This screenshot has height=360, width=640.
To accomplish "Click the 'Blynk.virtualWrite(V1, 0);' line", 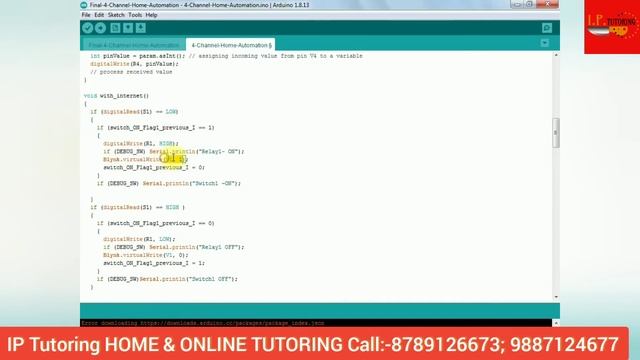I will coord(146,255).
